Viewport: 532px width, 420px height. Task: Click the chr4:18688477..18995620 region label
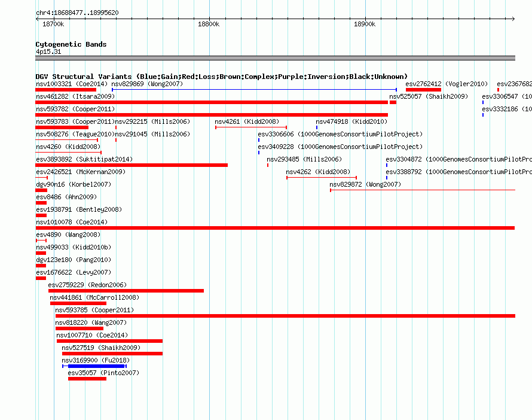click(x=77, y=13)
